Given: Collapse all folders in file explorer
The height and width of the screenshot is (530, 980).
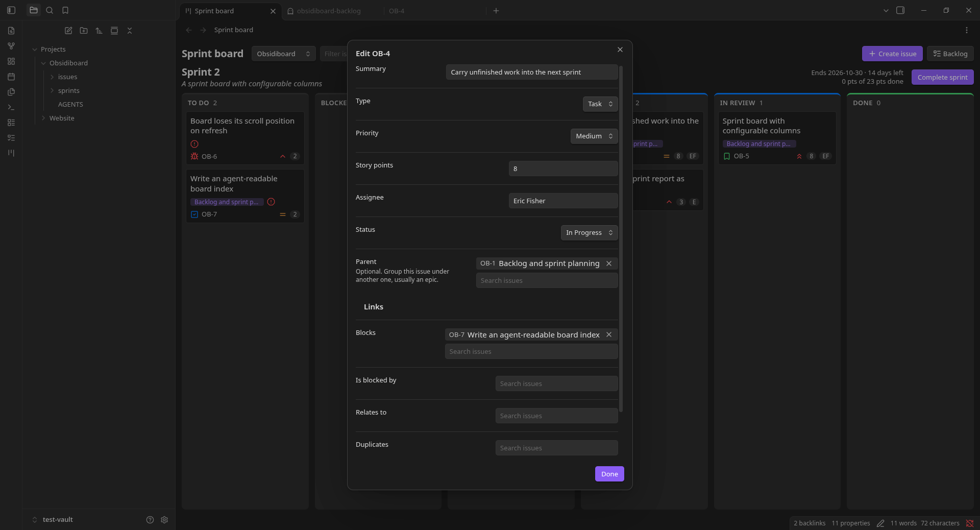Looking at the screenshot, I should 130,31.
